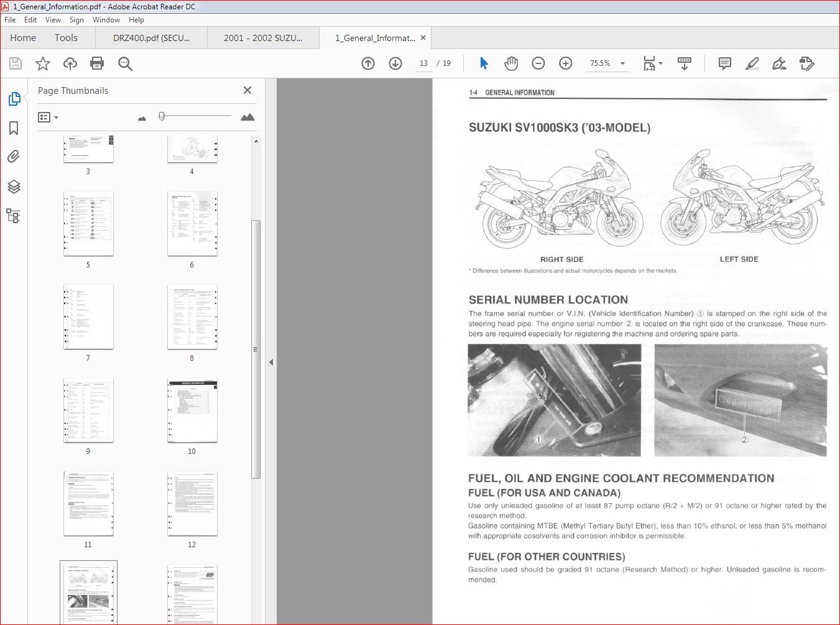Show the Page Thumbnails panel icon

14,99
